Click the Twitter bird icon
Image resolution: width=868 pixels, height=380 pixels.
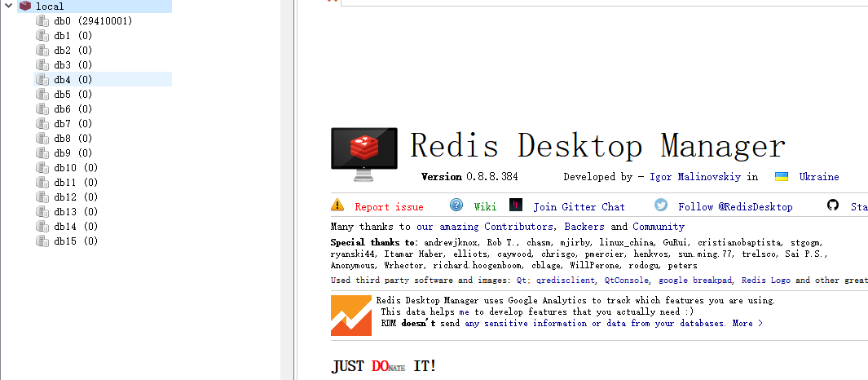(x=661, y=205)
